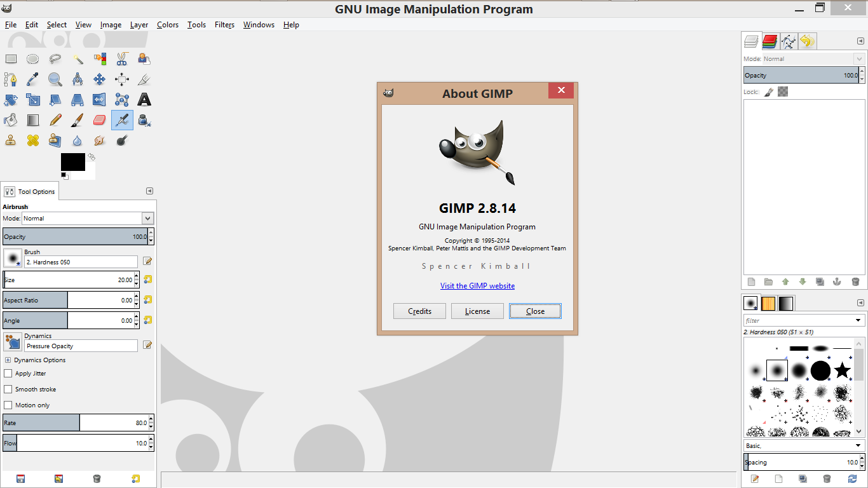Open the Brushes dock tab configuration menu
The image size is (868, 488).
pyautogui.click(x=860, y=302)
